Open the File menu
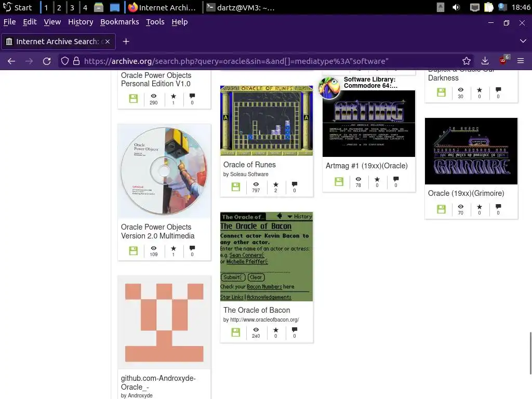 click(x=9, y=22)
